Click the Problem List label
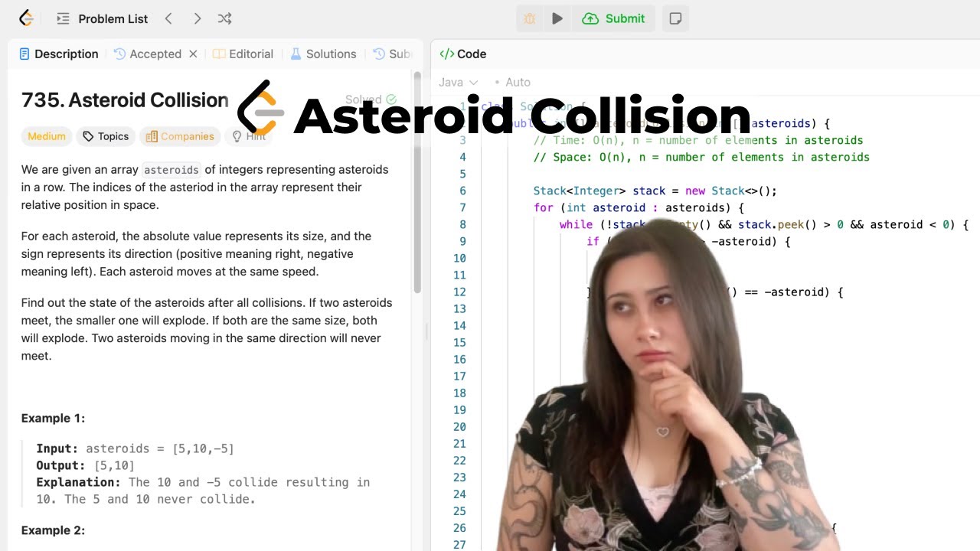This screenshot has width=980, height=551. pos(113,18)
